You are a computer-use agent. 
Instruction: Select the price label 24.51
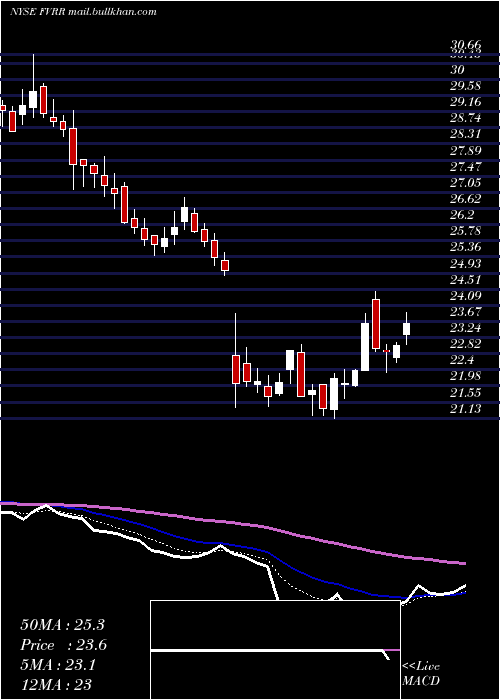tap(466, 280)
